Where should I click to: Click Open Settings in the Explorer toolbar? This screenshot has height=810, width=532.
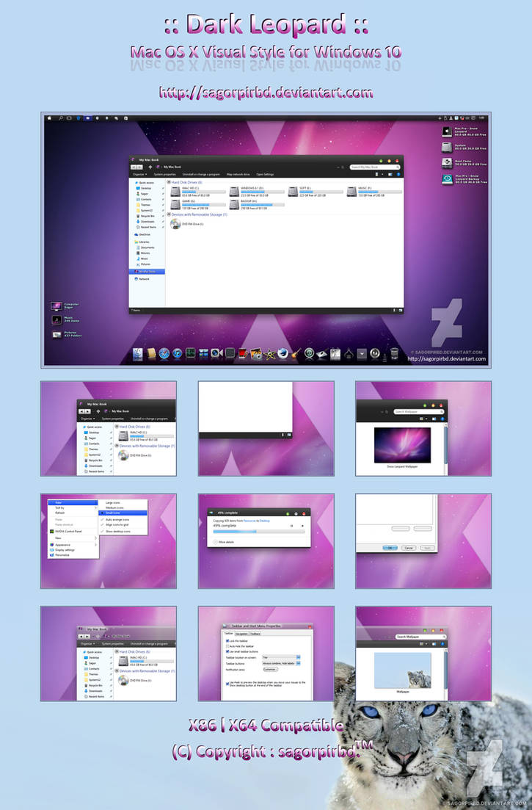click(265, 174)
